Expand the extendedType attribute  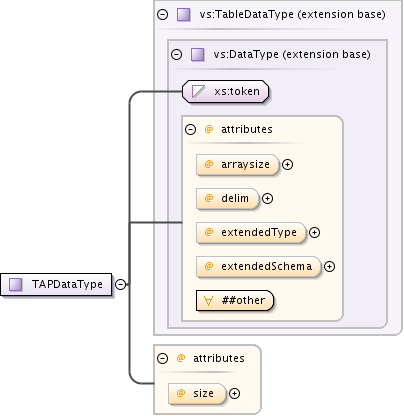click(x=314, y=232)
